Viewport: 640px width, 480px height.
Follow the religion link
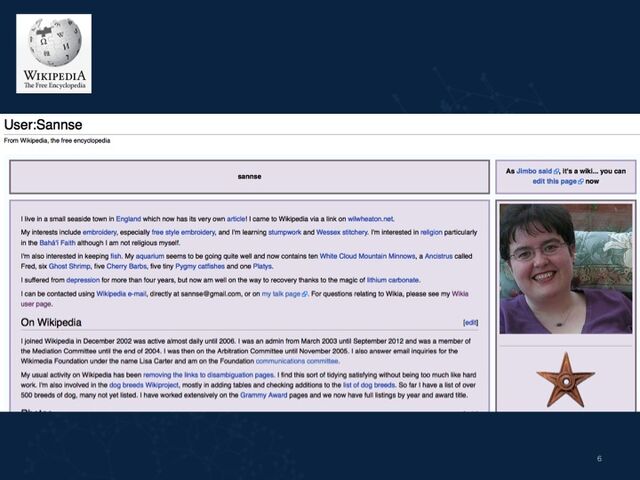(431, 232)
